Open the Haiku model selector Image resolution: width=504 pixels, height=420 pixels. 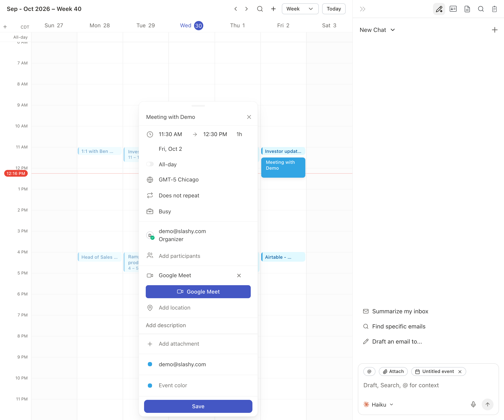378,404
